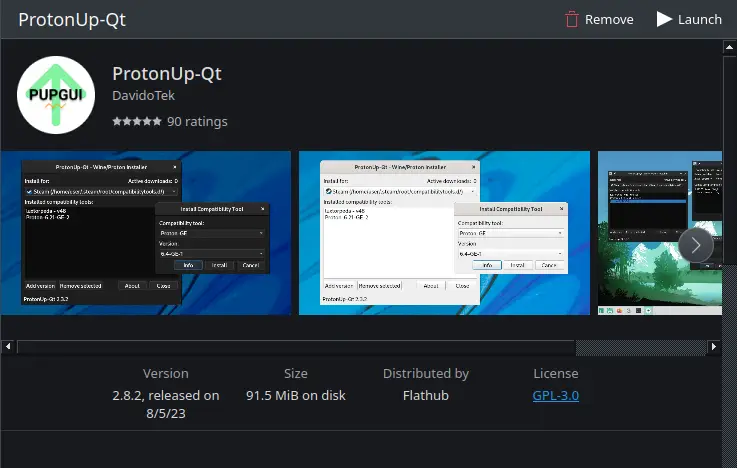Image resolution: width=737 pixels, height=468 pixels.
Task: Click the "91.5 MiB on disk" text
Action: (x=296, y=396)
